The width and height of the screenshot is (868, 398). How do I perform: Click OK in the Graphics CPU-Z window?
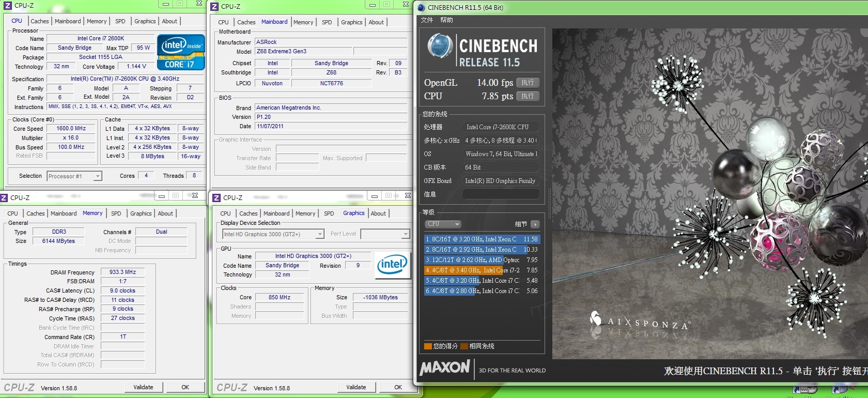click(398, 387)
